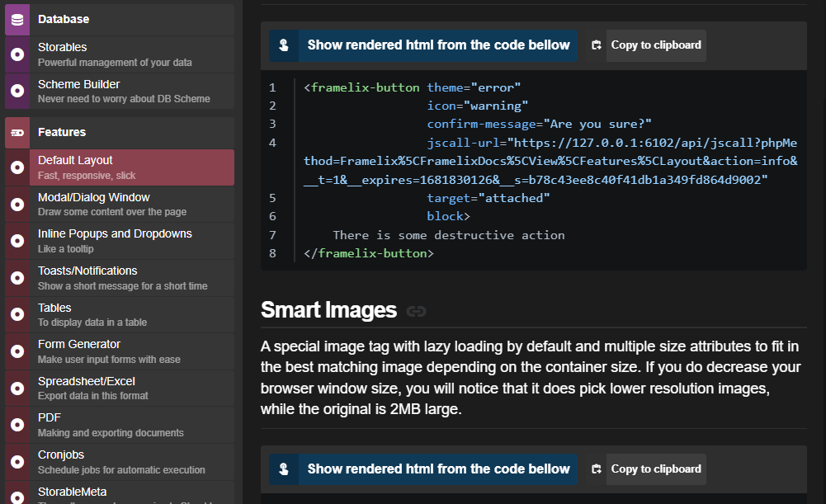The width and height of the screenshot is (826, 504).
Task: Click the circle icon beside Modal/Dialog Window
Action: coord(17,205)
